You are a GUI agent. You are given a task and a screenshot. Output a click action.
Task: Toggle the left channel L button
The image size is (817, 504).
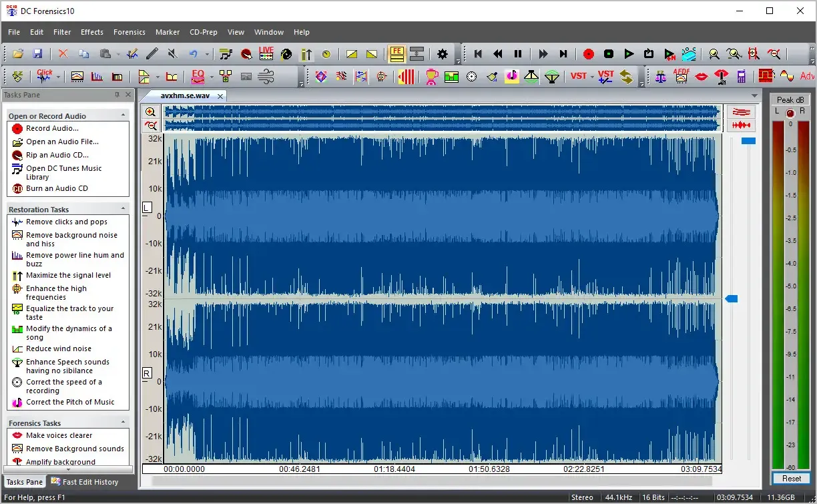pyautogui.click(x=148, y=208)
